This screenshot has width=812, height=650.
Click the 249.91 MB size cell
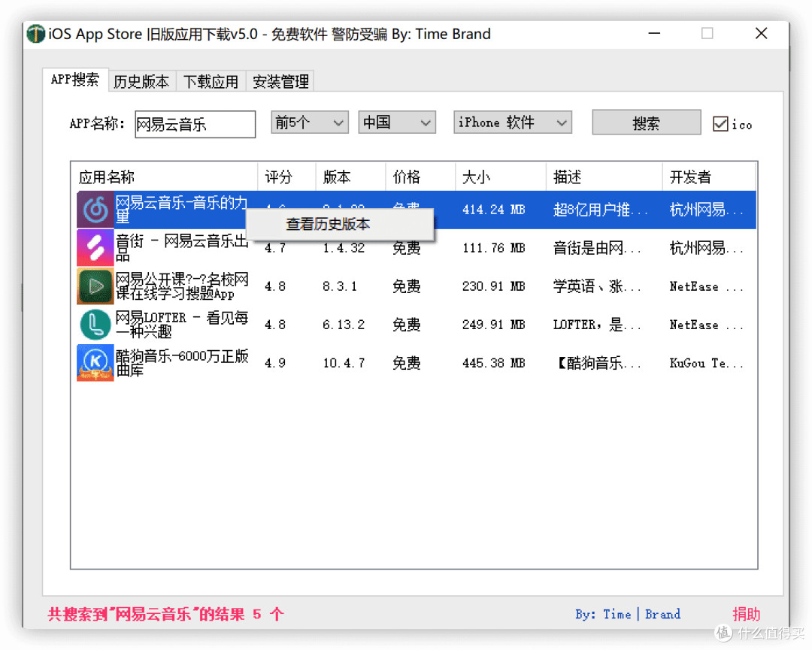click(x=493, y=325)
